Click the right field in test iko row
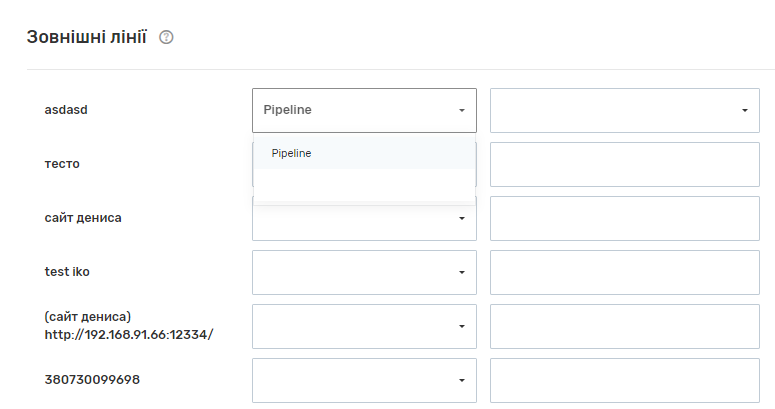 624,272
